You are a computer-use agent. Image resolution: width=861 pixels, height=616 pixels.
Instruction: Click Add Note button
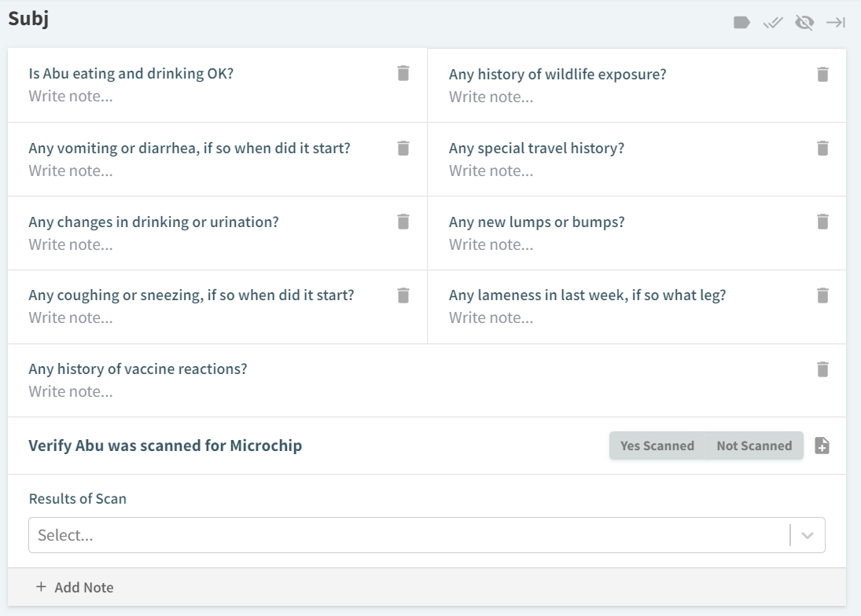coord(75,587)
